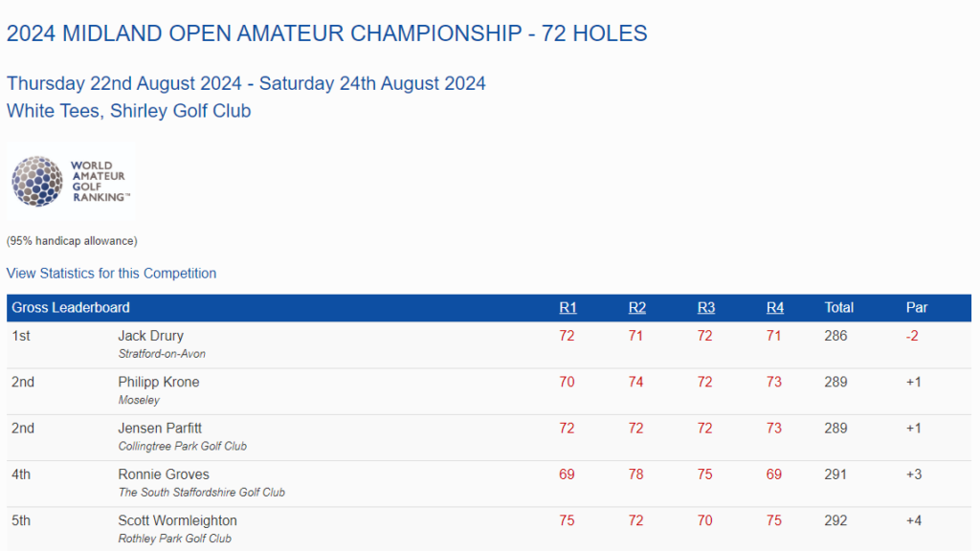View Ronnie Groves' R2 score 78
This screenshot has width=980, height=551.
click(x=635, y=474)
